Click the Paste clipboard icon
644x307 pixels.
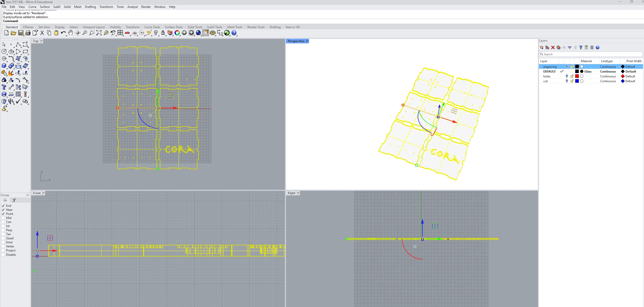click(x=56, y=33)
